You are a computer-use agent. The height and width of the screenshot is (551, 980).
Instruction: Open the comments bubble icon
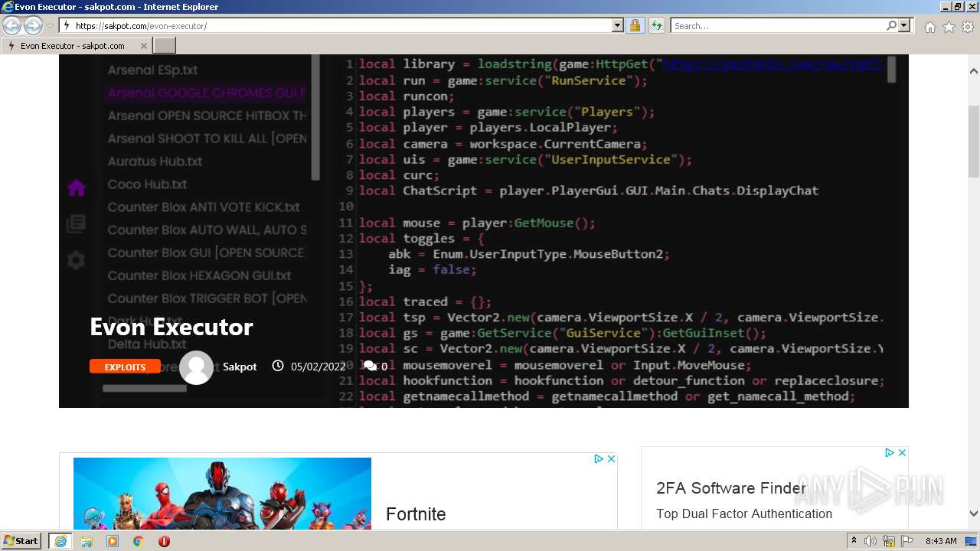point(370,367)
